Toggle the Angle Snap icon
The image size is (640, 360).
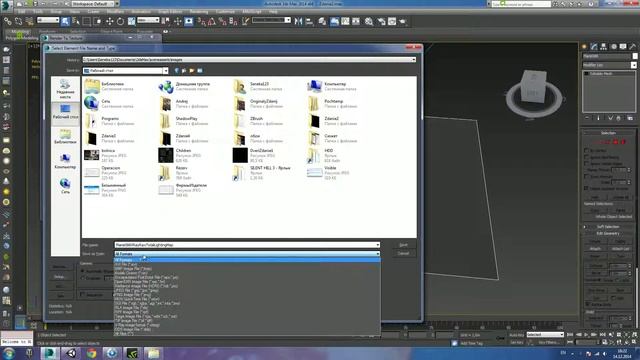[x=212, y=21]
